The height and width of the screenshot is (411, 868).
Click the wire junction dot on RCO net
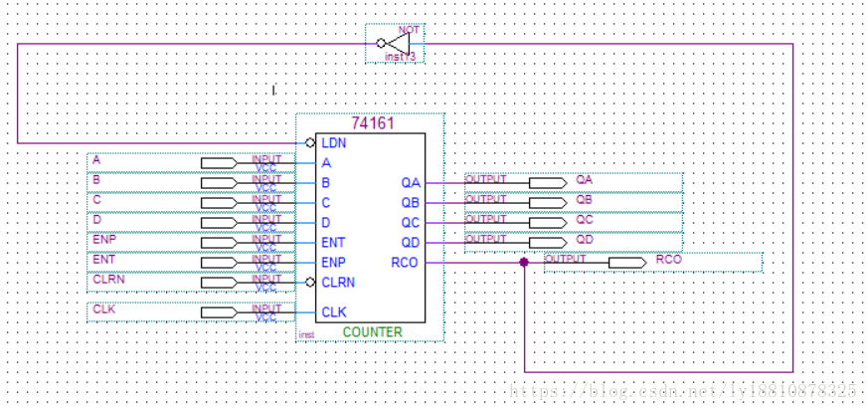coord(524,262)
